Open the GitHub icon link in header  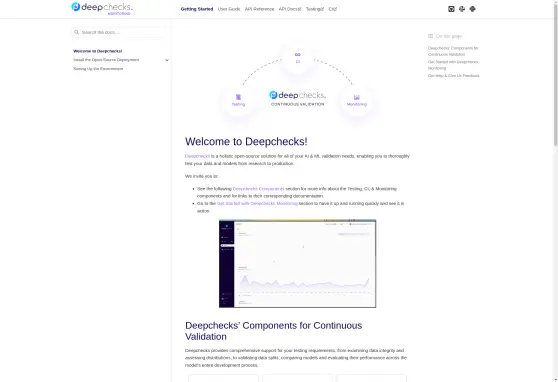[451, 9]
